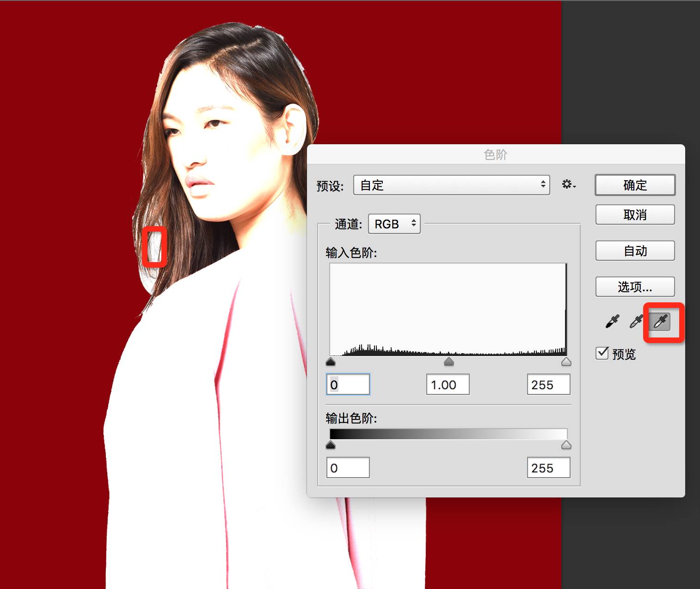Select the gray point eyedropper

click(636, 321)
